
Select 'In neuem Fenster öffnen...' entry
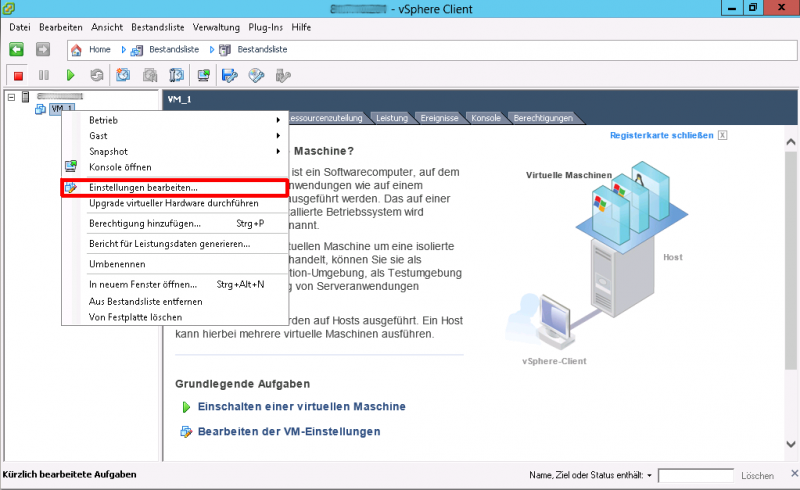coord(174,284)
